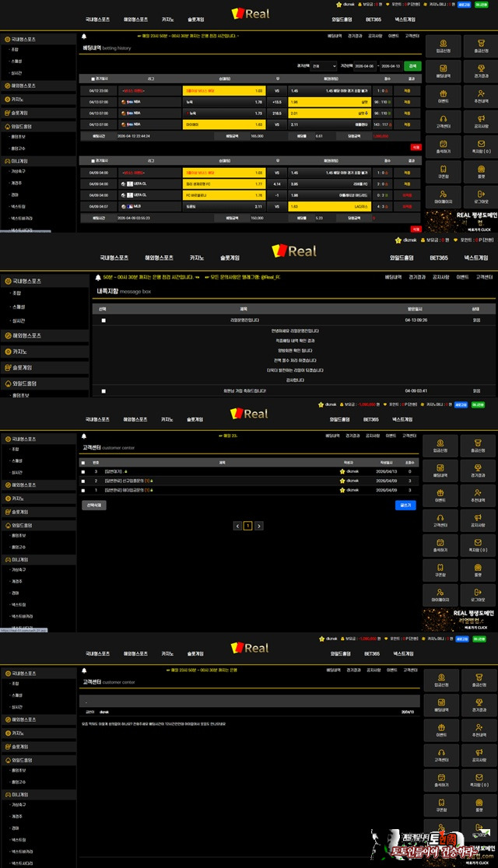498x868 pixels.
Task: Open 넥스트게임 top menu on message box page
Action: coord(476,258)
